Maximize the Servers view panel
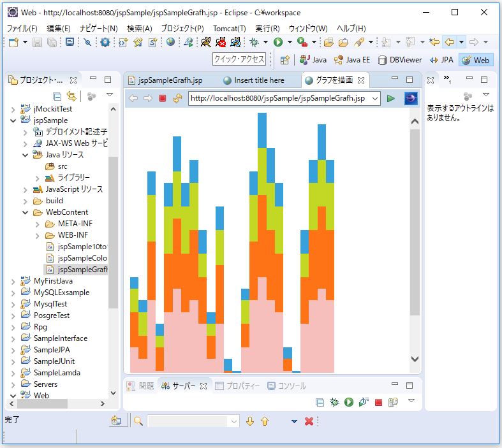This screenshot has width=502, height=448. pos(410,386)
